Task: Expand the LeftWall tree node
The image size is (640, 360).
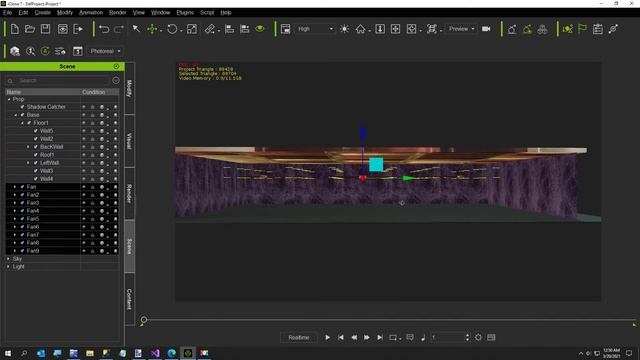Action: pyautogui.click(x=28, y=162)
